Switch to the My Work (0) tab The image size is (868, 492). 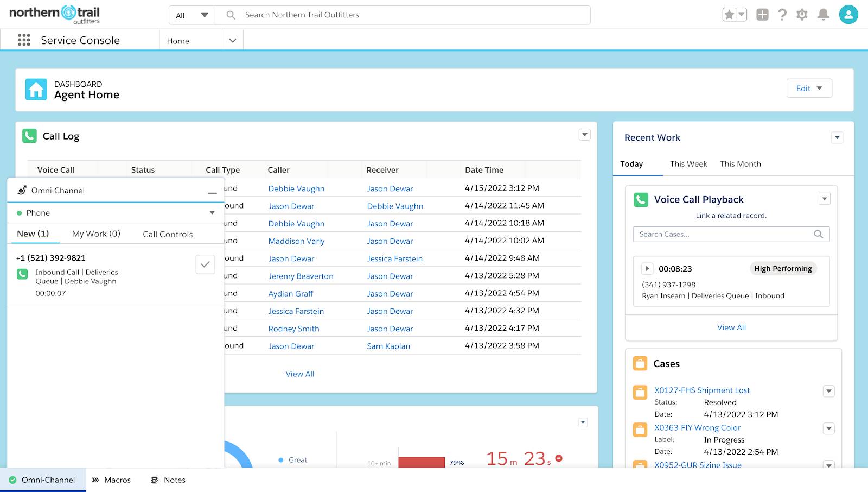pos(96,234)
